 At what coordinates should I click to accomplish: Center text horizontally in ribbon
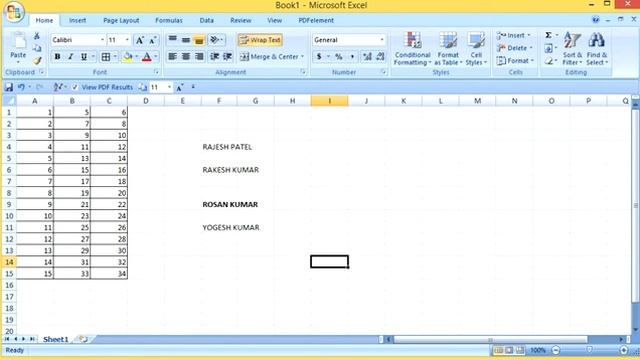click(x=186, y=56)
